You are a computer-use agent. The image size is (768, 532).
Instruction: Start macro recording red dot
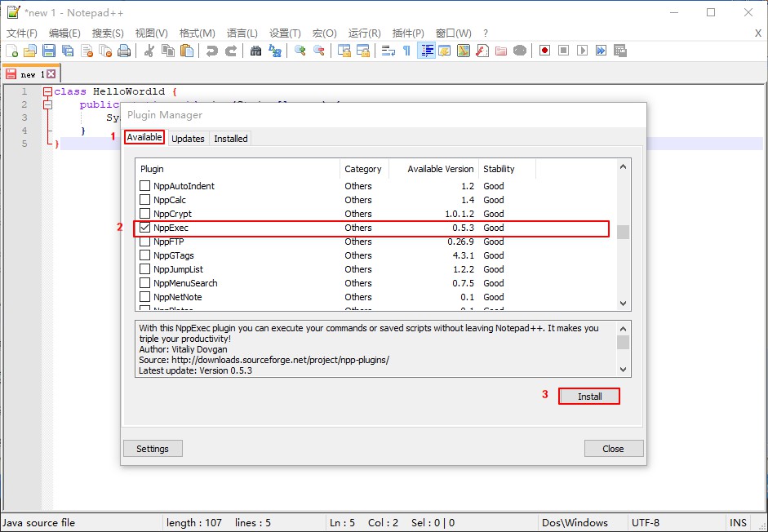point(544,51)
